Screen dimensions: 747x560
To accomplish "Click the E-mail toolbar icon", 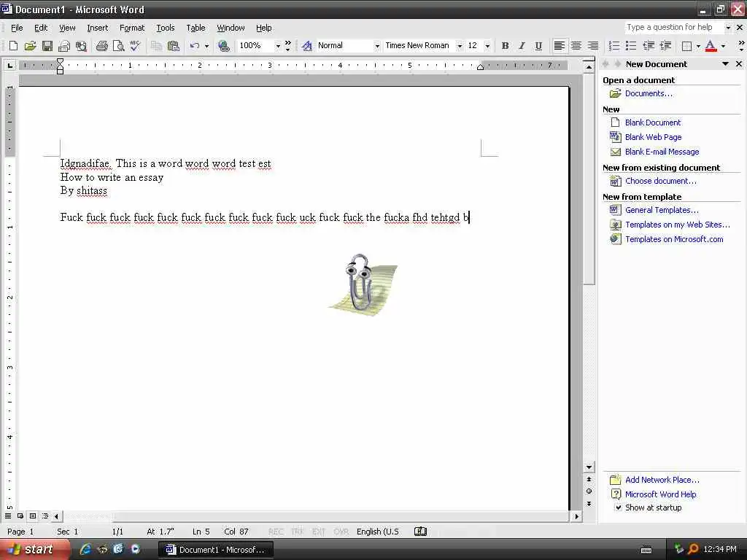I will [x=64, y=46].
